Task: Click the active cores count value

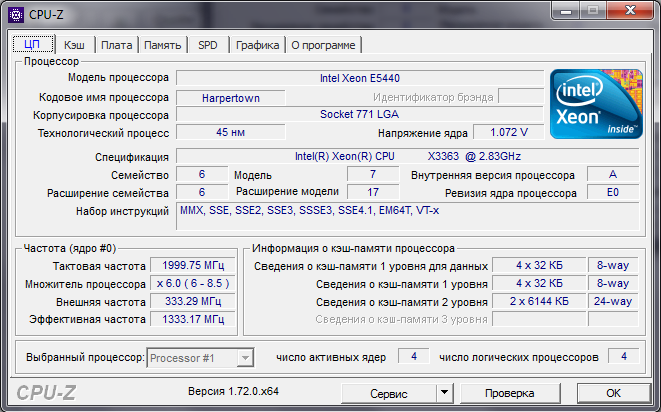Action: [x=414, y=357]
